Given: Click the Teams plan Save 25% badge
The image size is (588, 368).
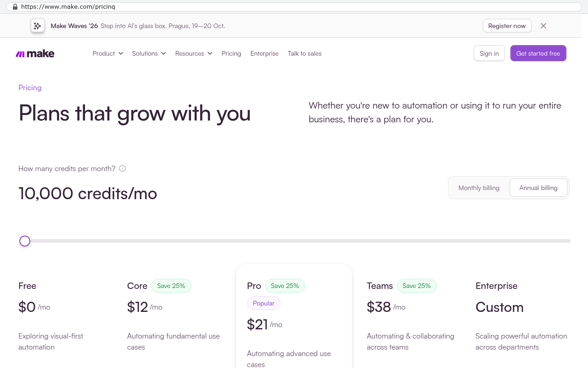Looking at the screenshot, I should [417, 286].
